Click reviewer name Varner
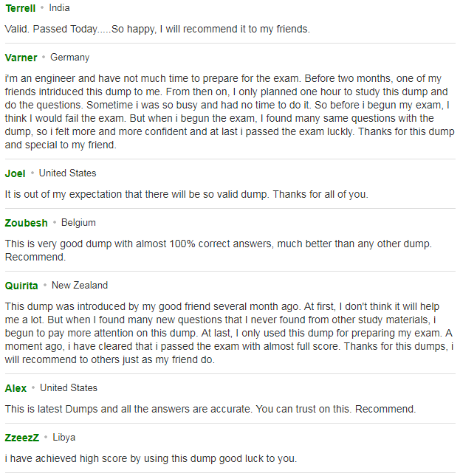460x476 pixels. click(21, 58)
